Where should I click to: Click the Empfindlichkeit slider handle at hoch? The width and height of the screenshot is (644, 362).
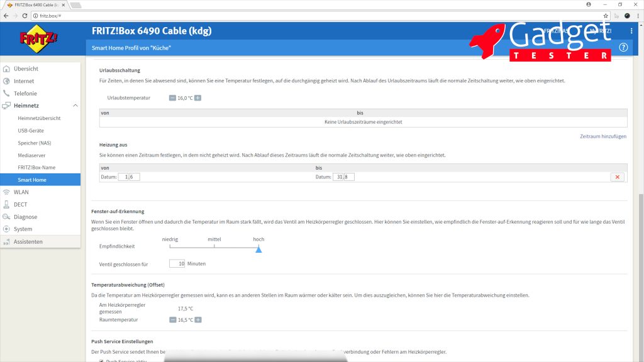pyautogui.click(x=258, y=250)
